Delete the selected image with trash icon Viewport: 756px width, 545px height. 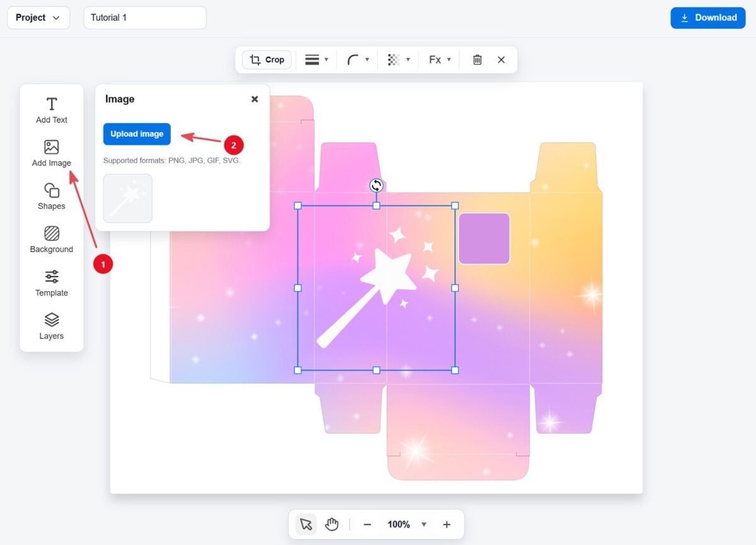click(478, 59)
